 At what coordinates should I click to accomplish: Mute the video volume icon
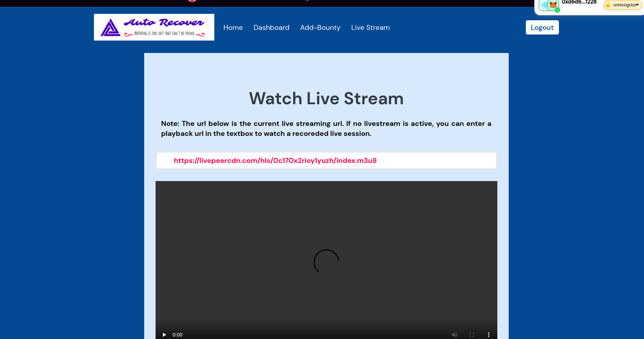coord(455,334)
